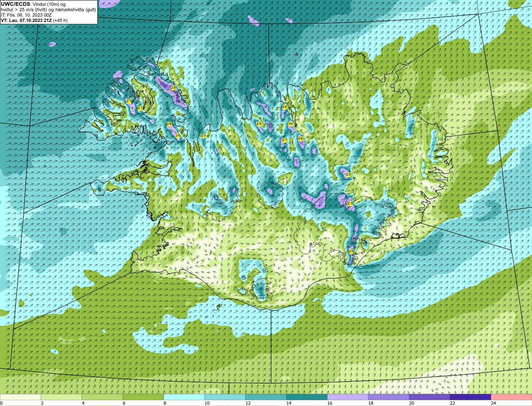Click the legend scale value 10
Viewport: 532px width, 406px height.
pos(207,403)
